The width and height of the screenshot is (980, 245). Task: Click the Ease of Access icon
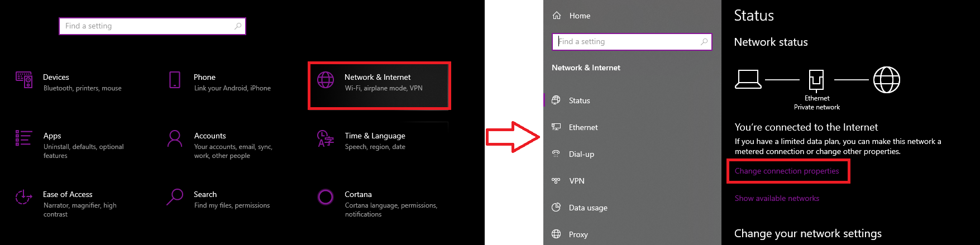23,197
